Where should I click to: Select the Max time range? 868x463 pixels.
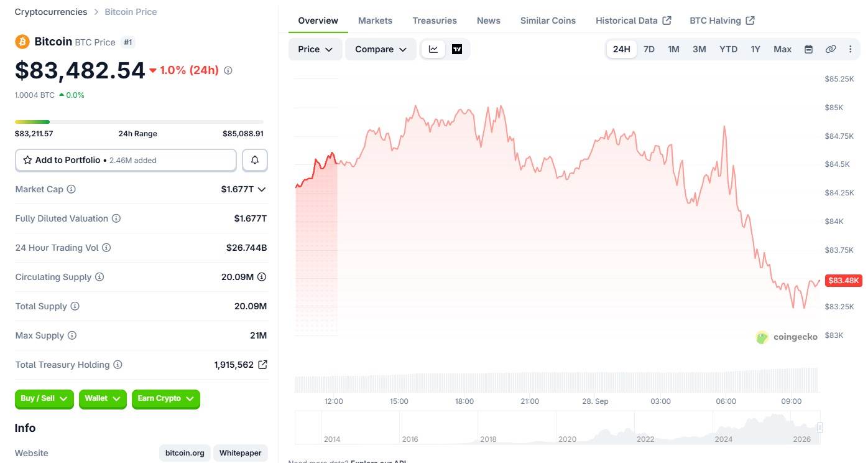coord(782,49)
